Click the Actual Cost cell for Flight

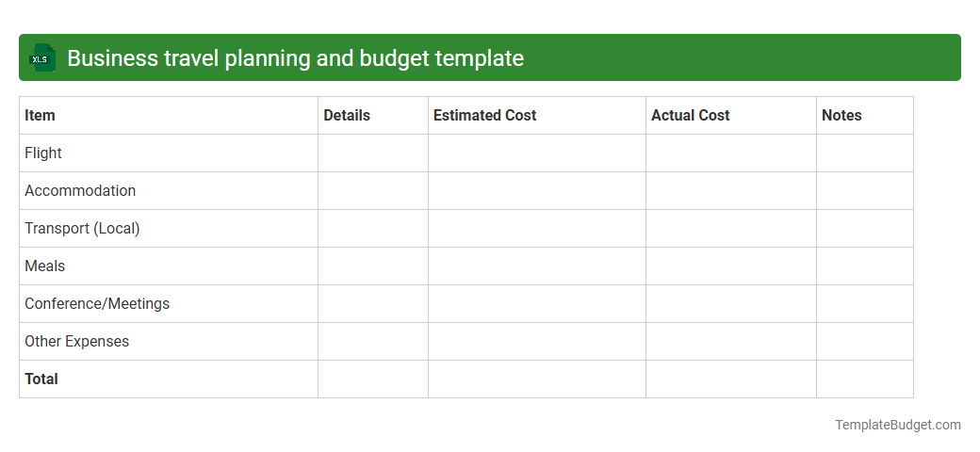(731, 153)
